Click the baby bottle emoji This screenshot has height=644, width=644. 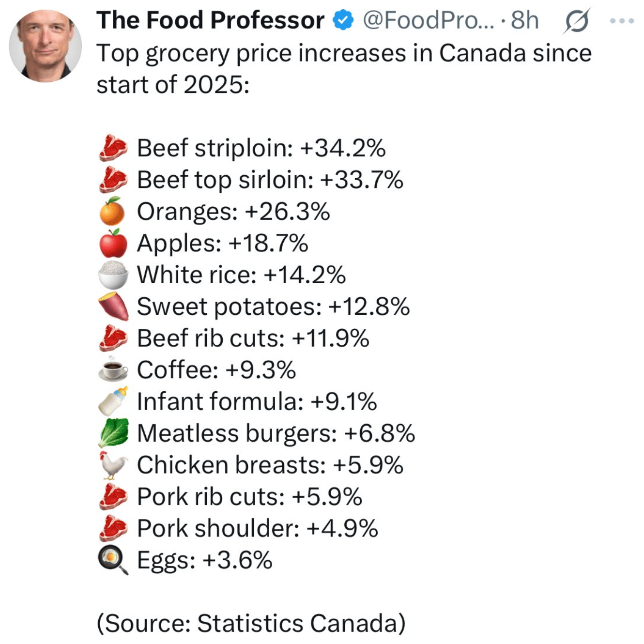coord(113,401)
